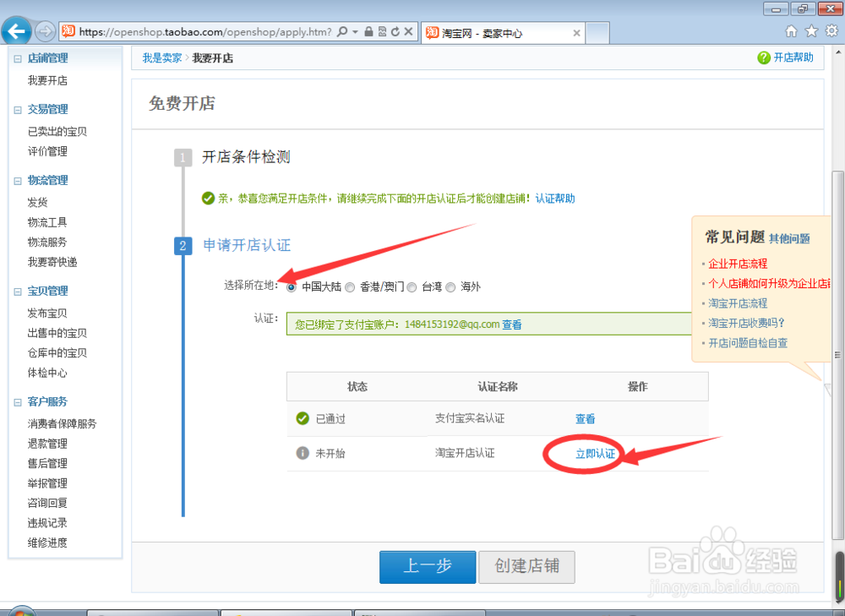This screenshot has height=616, width=845.
Task: Click 立即认证 for 淘宝开店认证
Action: pos(596,454)
